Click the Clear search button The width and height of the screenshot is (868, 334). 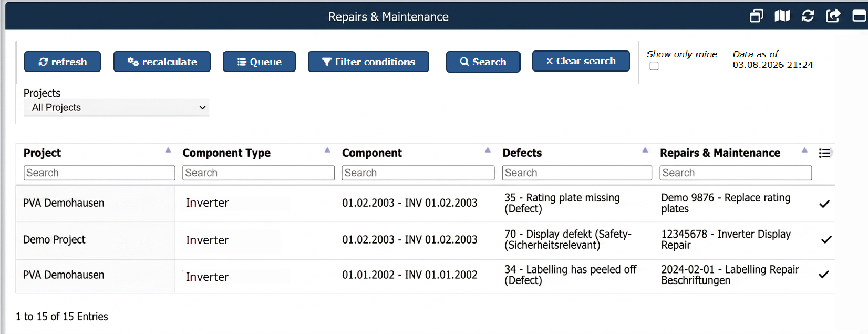tap(581, 61)
